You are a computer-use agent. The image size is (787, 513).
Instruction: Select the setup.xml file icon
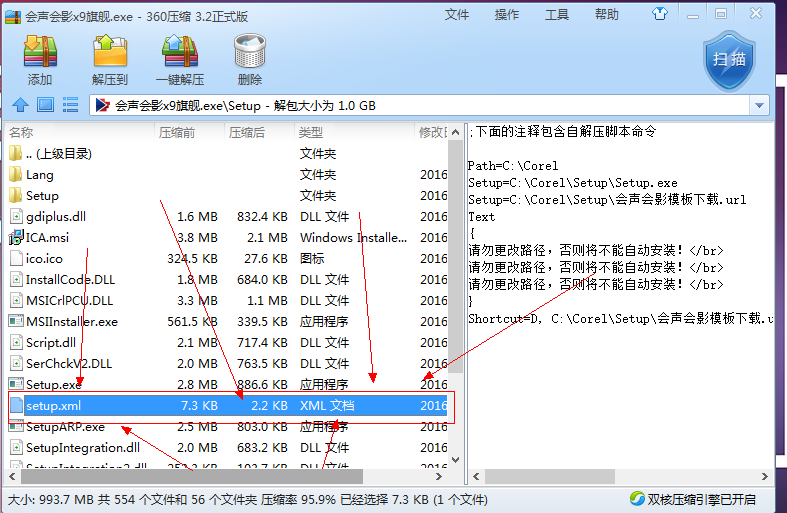(x=16, y=405)
